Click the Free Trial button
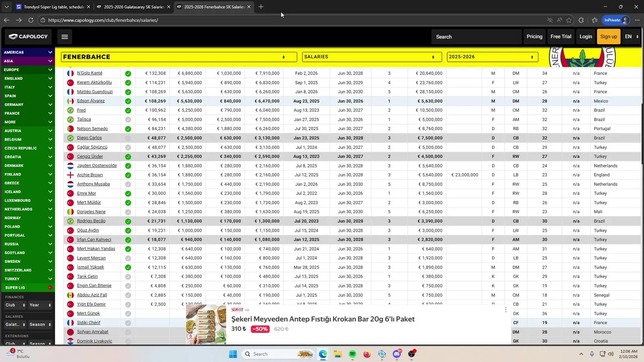This screenshot has width=644, height=362. pyautogui.click(x=560, y=37)
